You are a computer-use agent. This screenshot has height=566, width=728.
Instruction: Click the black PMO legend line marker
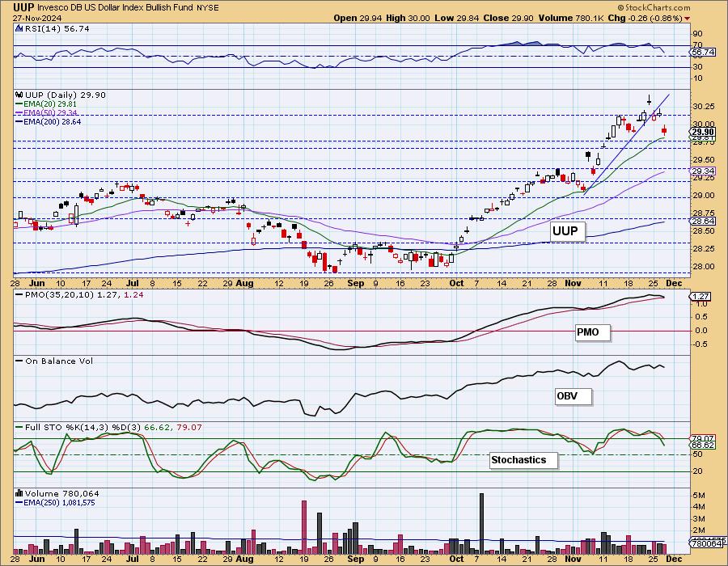pos(19,294)
